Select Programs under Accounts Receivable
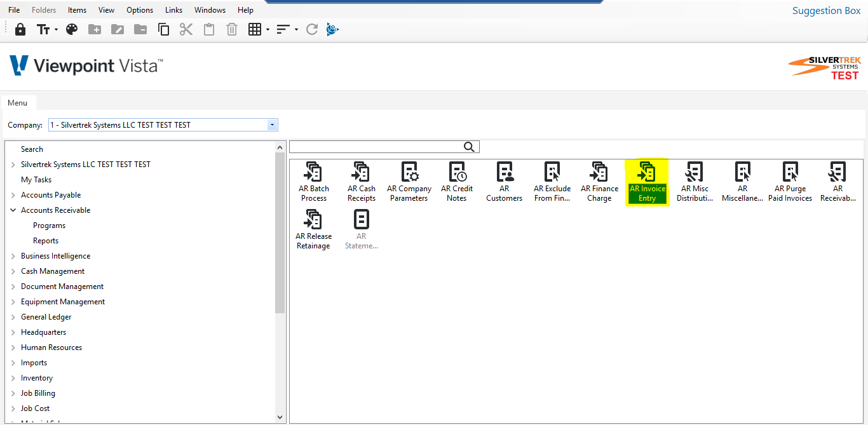868x425 pixels. pyautogui.click(x=50, y=226)
